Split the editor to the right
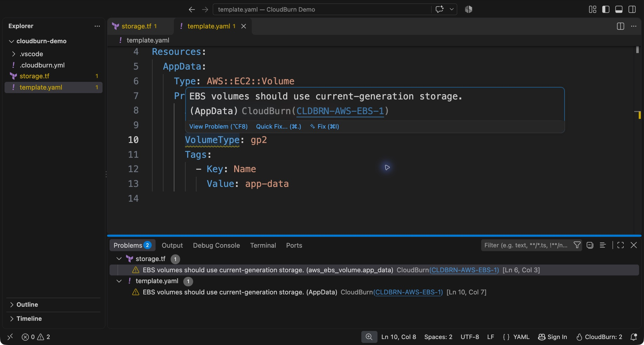The height and width of the screenshot is (345, 644). [620, 26]
